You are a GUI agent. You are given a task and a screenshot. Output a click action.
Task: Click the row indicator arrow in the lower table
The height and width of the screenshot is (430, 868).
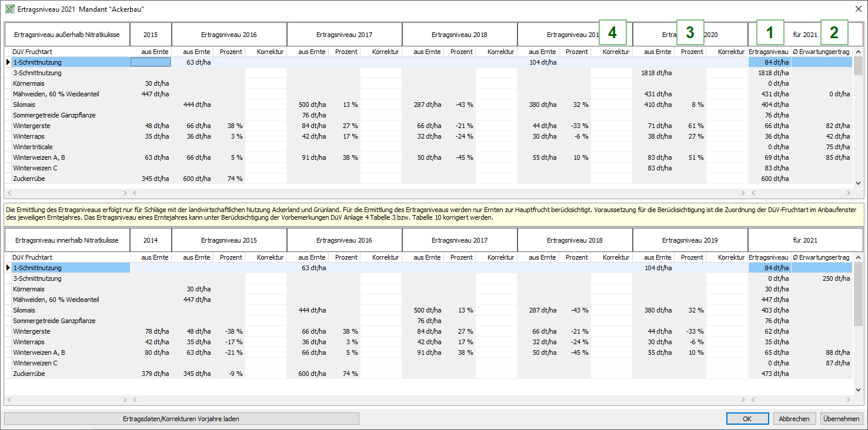coord(8,268)
